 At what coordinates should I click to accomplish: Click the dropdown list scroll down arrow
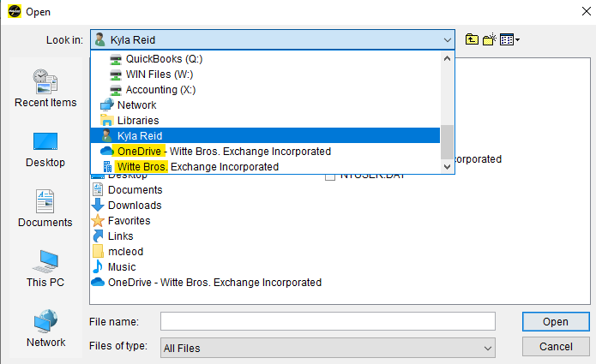(x=447, y=167)
